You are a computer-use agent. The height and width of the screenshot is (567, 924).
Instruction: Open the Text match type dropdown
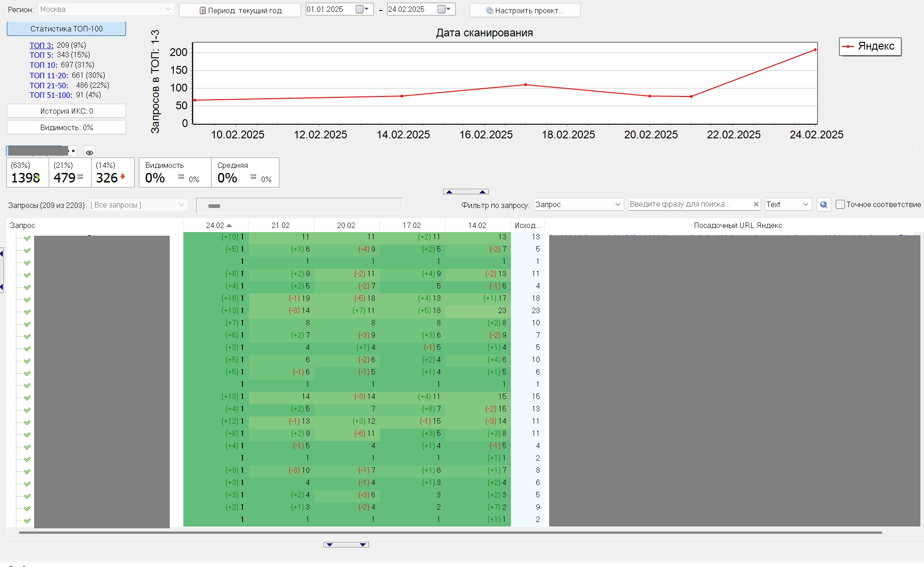pos(788,204)
